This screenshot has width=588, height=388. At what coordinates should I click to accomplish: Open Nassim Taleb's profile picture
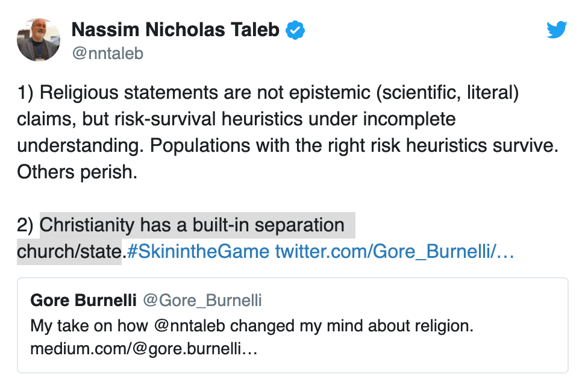pos(39,40)
